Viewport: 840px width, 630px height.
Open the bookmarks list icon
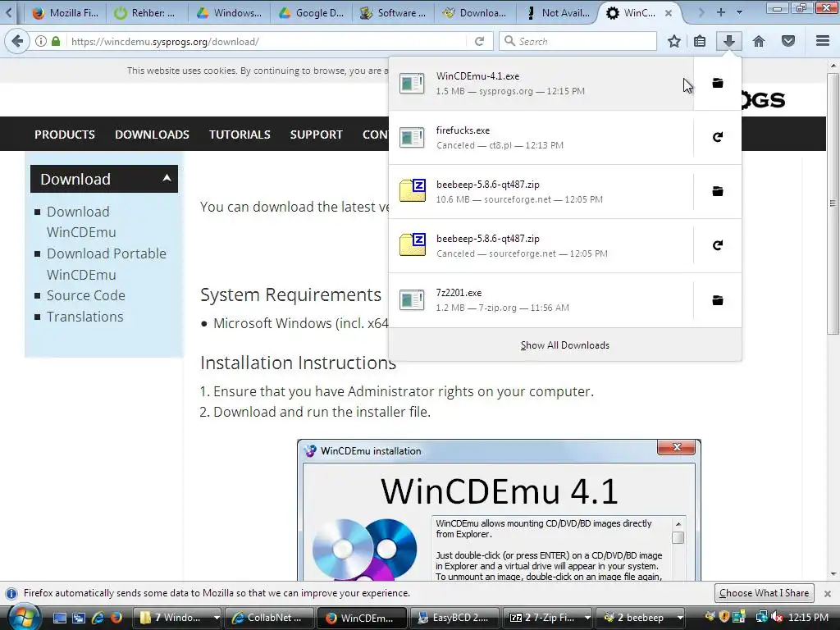(x=700, y=41)
